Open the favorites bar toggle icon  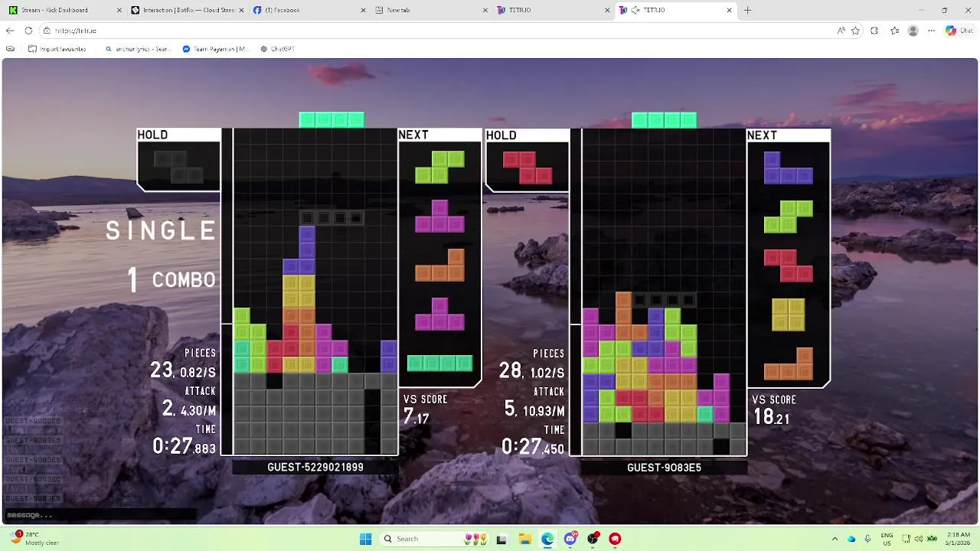pos(10,48)
